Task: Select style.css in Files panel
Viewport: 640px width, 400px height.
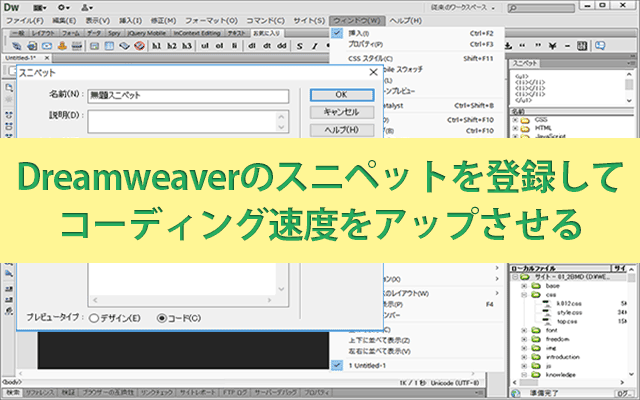Action: pyautogui.click(x=569, y=313)
